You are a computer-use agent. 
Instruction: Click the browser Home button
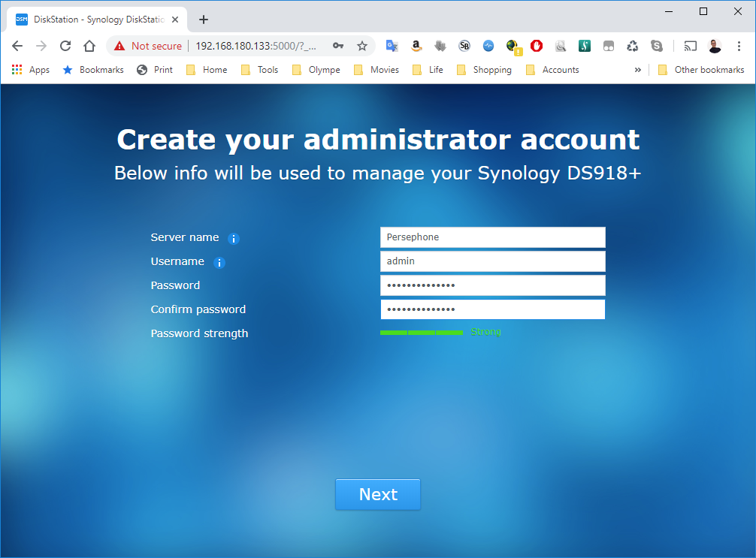89,46
